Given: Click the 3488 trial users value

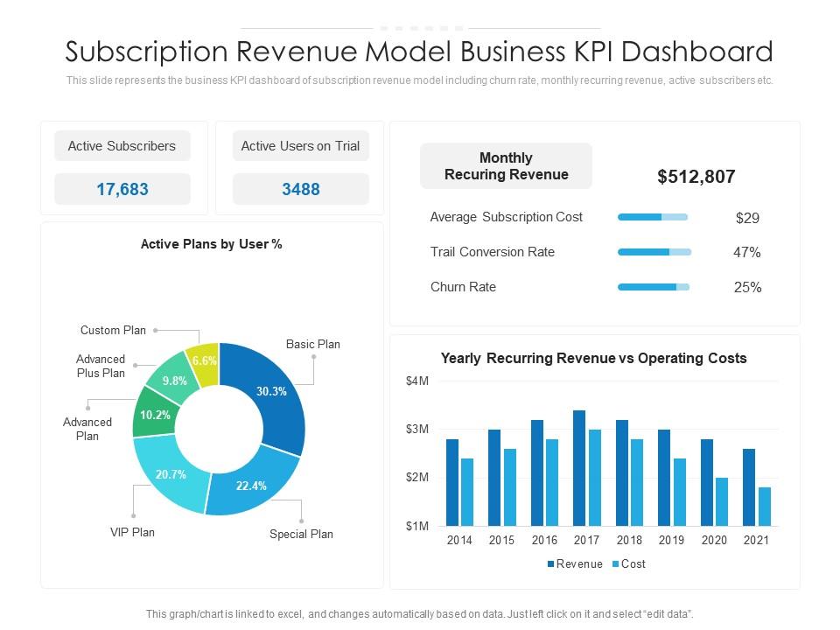Looking at the screenshot, I should coord(300,189).
